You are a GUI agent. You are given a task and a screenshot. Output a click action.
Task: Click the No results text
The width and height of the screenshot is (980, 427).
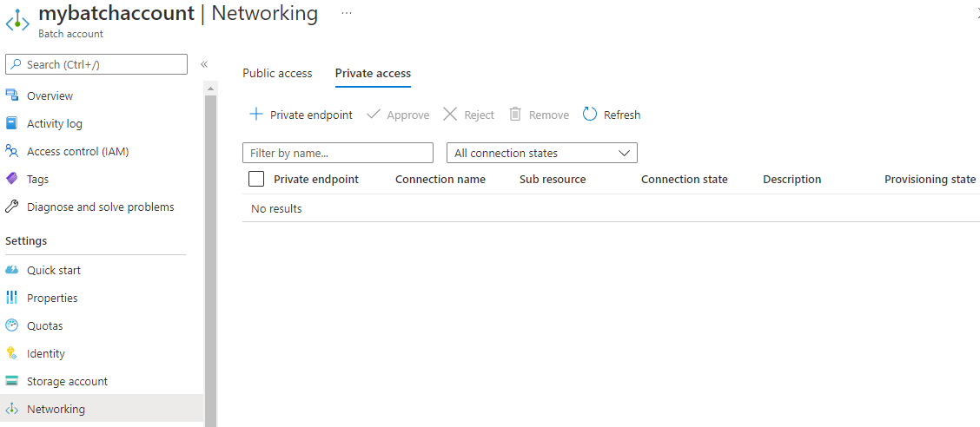point(276,208)
